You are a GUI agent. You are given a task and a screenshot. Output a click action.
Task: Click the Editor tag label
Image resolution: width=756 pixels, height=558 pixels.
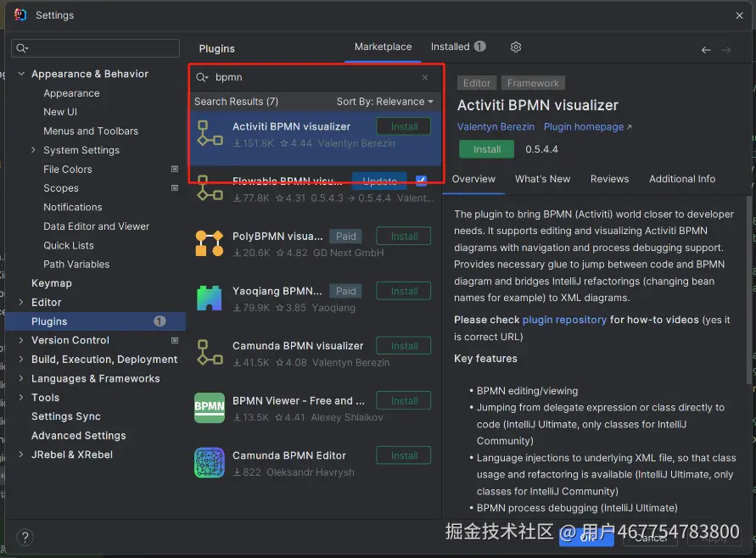point(476,83)
